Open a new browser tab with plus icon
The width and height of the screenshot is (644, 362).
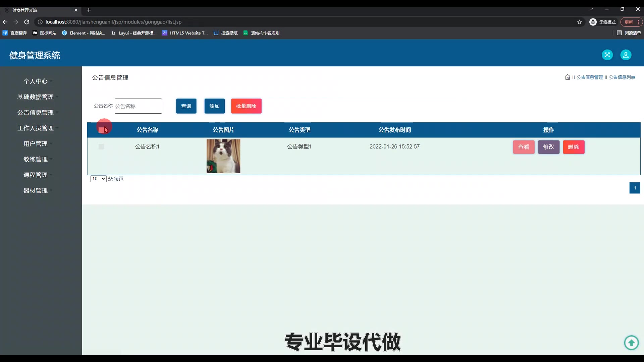(x=89, y=10)
